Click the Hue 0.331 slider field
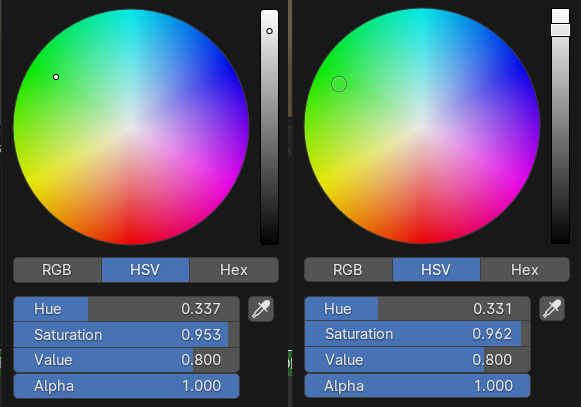Screen dimensions: 581x407 [417, 308]
